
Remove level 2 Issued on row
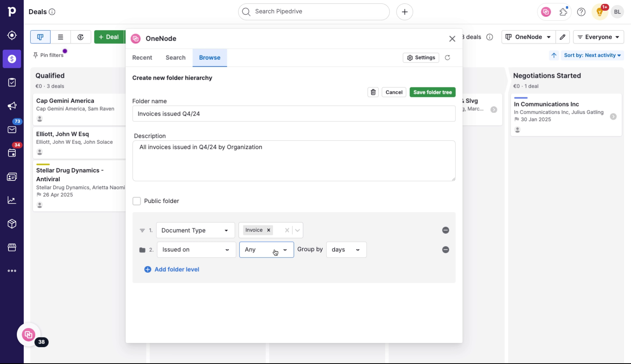pyautogui.click(x=445, y=250)
